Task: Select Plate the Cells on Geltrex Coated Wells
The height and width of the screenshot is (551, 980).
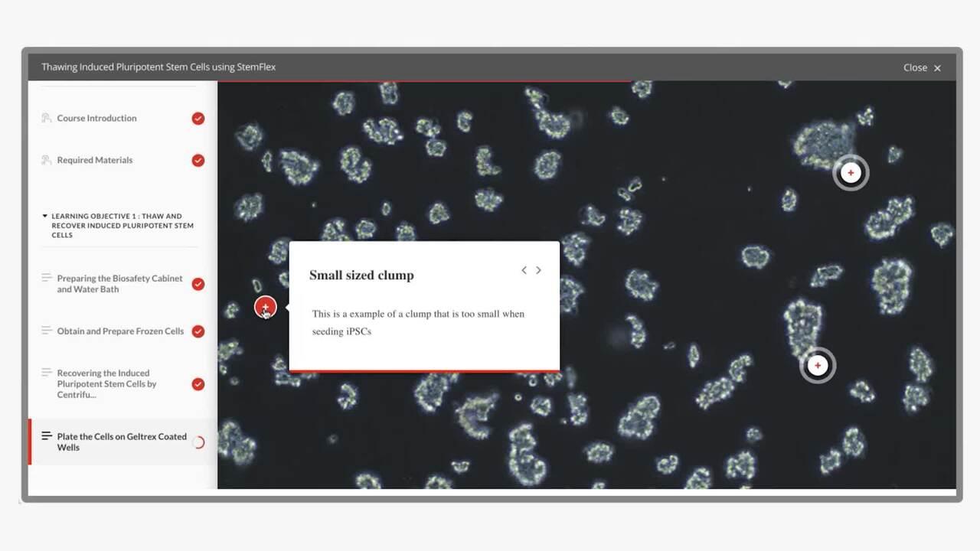Action: pos(121,442)
